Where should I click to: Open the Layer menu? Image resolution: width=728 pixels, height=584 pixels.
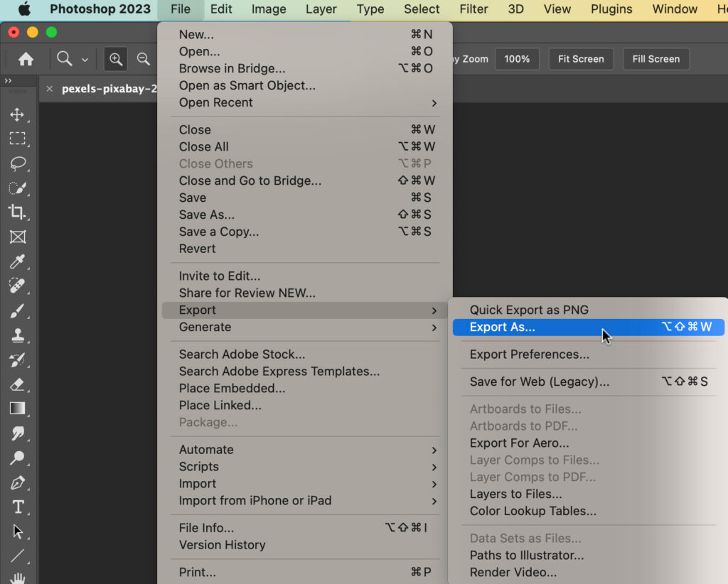(x=321, y=9)
